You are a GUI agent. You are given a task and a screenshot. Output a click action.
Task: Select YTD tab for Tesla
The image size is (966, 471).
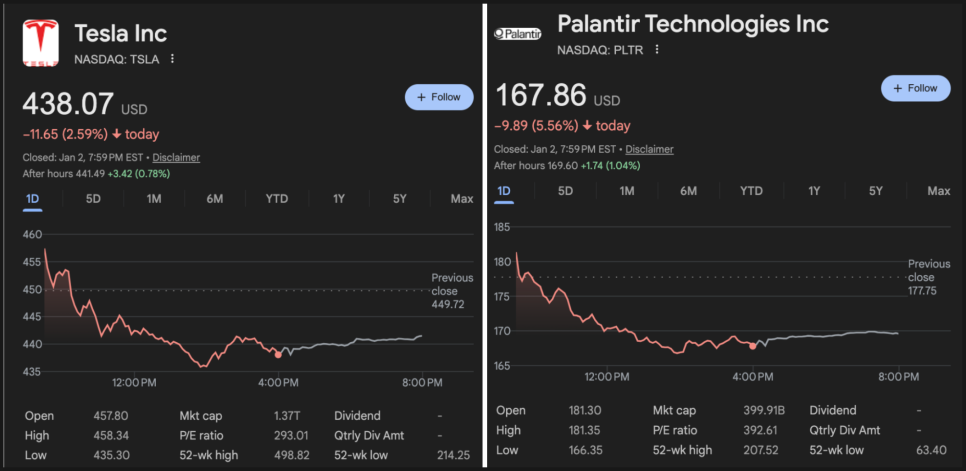pos(277,199)
